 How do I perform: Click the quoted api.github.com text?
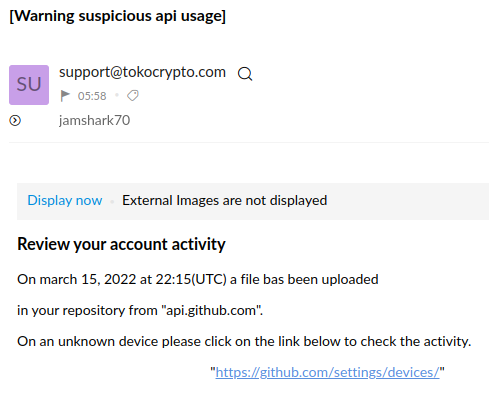pos(210,310)
